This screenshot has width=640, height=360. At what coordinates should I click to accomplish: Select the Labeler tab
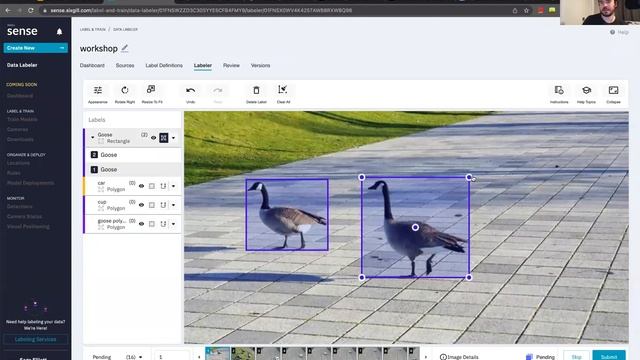click(x=202, y=65)
